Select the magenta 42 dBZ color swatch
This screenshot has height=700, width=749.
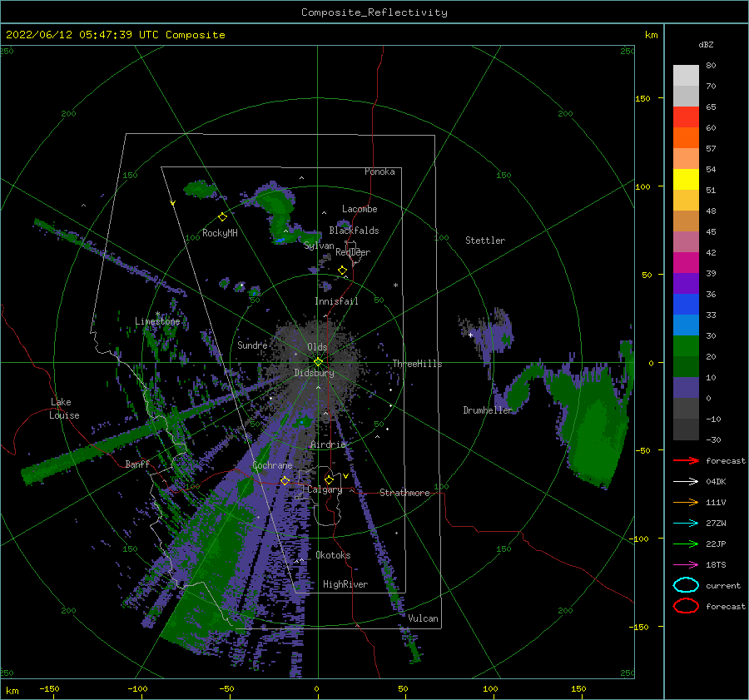(x=686, y=262)
